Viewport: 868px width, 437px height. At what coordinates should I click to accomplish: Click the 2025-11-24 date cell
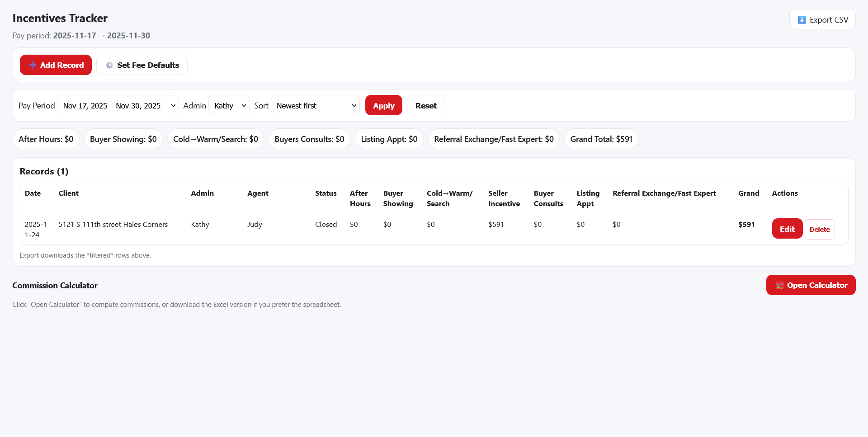point(36,230)
